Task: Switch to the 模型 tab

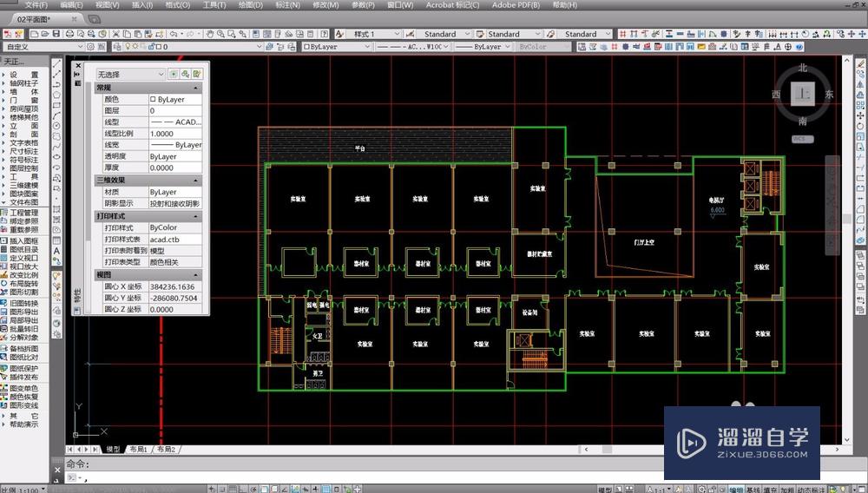Action: point(113,450)
